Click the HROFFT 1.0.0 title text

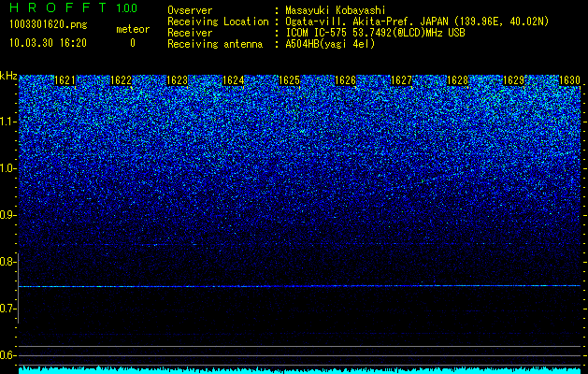point(73,7)
